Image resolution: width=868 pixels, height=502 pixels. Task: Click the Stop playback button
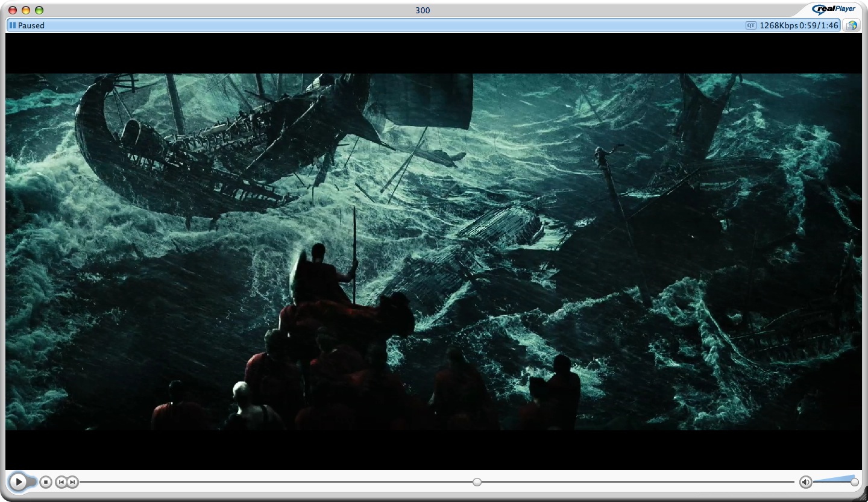(x=46, y=482)
